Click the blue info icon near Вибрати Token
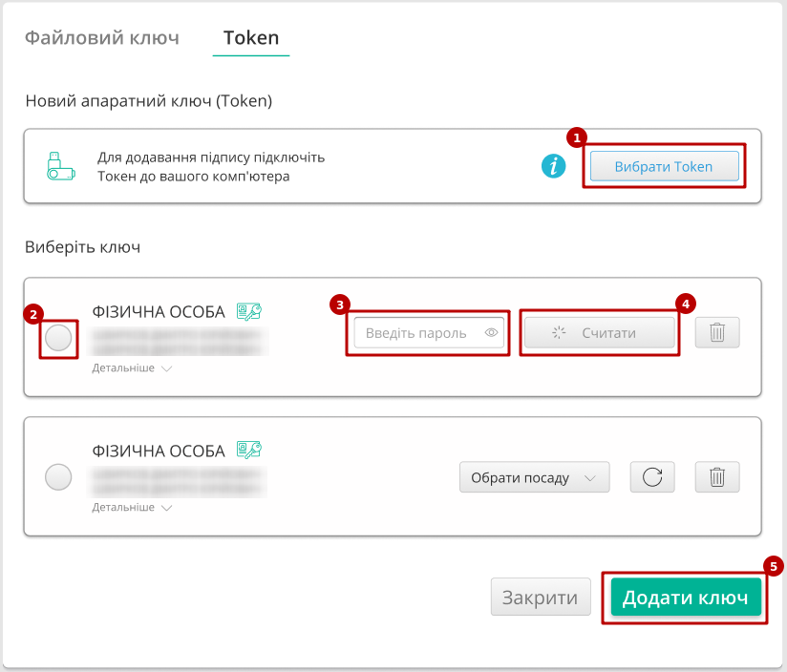Image resolution: width=787 pixels, height=672 pixels. [x=553, y=166]
